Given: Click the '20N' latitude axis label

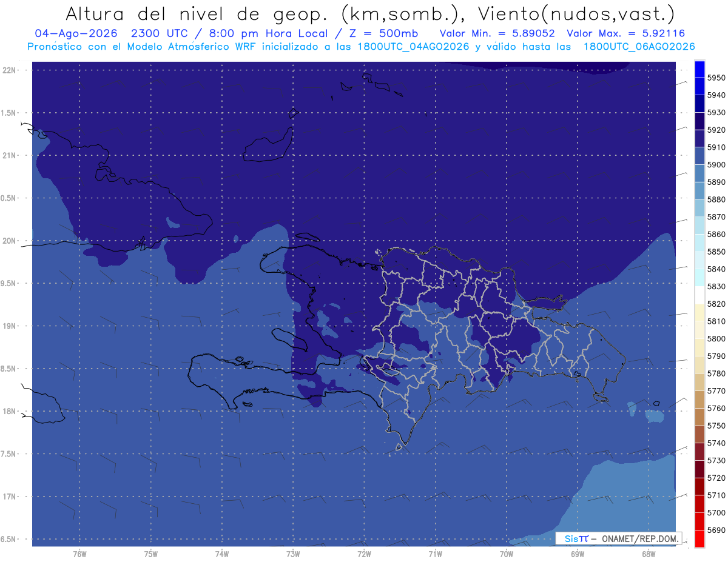Looking at the screenshot, I should (10, 241).
